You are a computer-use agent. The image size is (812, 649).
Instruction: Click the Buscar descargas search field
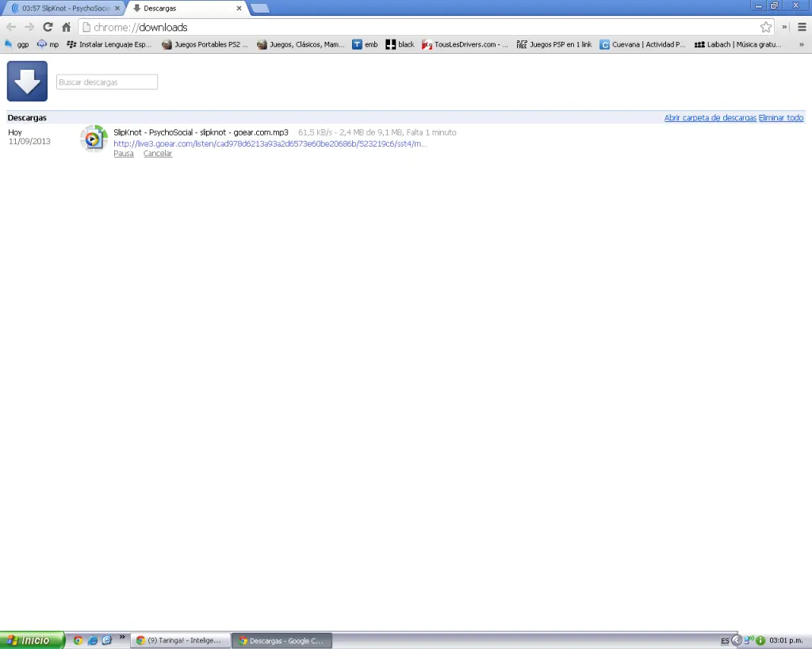tap(107, 82)
